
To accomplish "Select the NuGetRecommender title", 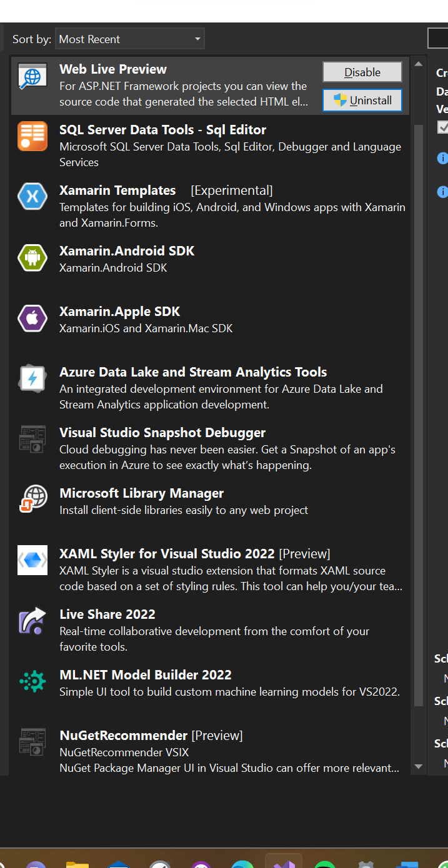I will coord(124,736).
